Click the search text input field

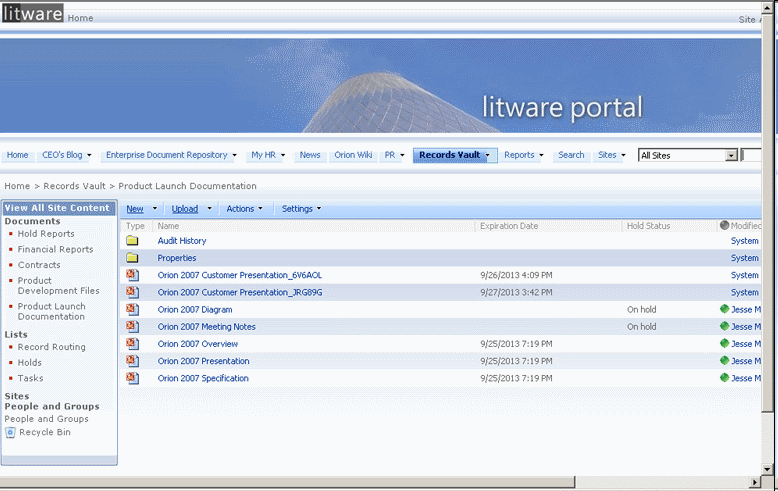(x=751, y=156)
